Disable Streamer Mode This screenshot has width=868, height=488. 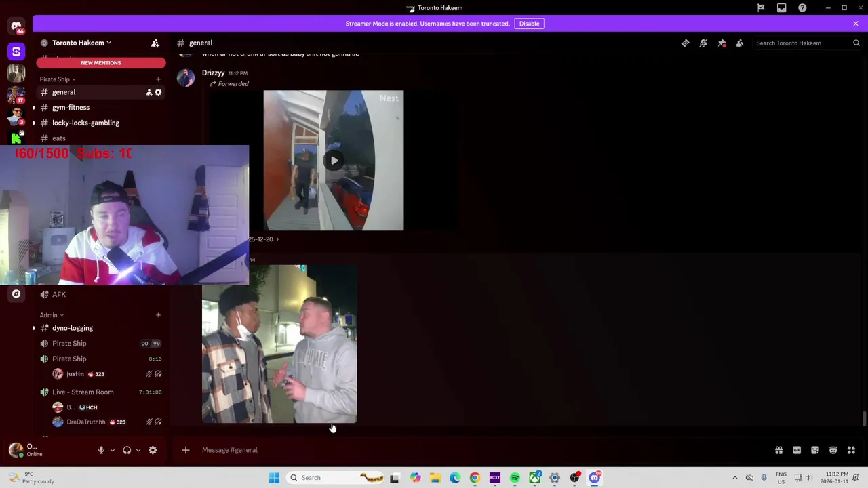[x=529, y=24]
